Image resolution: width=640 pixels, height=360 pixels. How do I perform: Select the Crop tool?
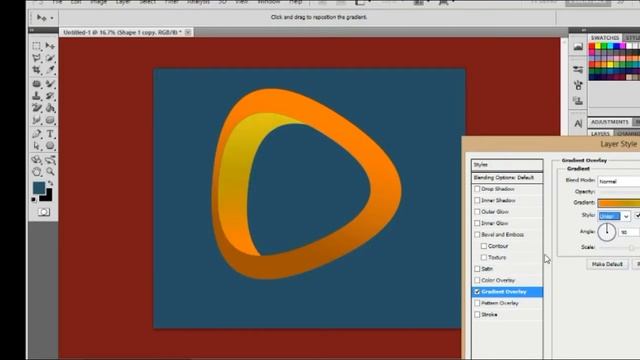pyautogui.click(x=37, y=70)
